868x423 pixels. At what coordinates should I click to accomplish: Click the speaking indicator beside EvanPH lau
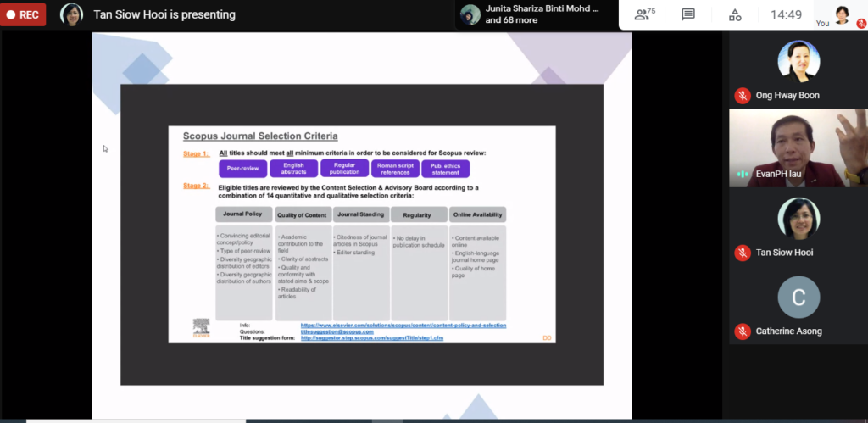[743, 174]
